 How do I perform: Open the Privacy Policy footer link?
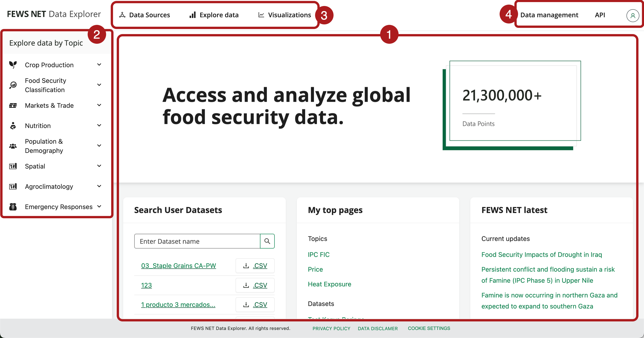pos(331,328)
